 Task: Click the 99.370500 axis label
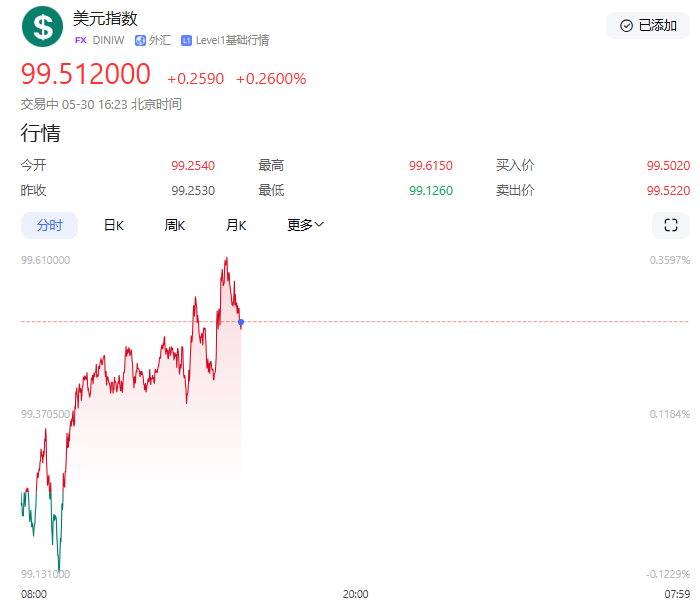46,414
